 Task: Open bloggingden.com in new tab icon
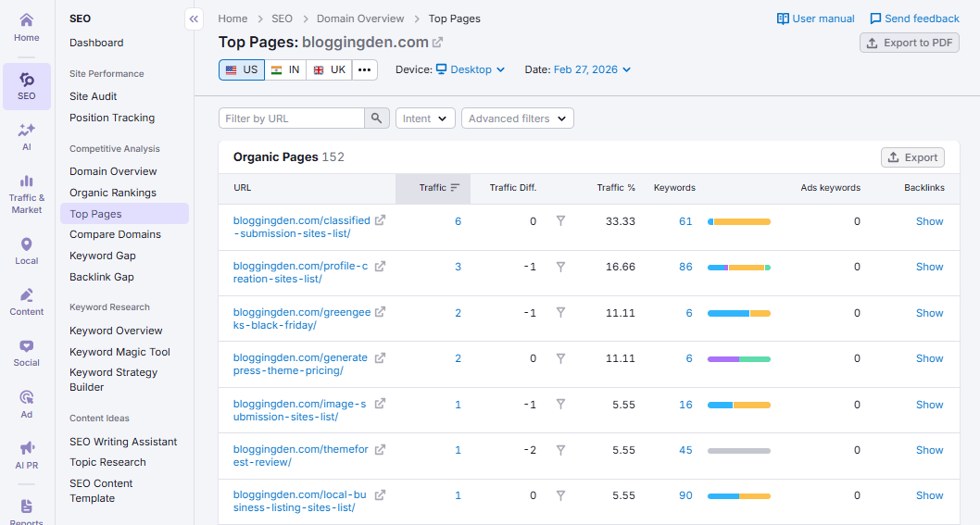click(438, 43)
